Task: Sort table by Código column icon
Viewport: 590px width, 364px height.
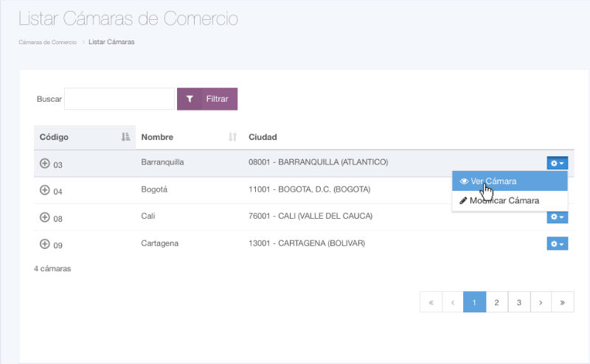Action: click(125, 137)
